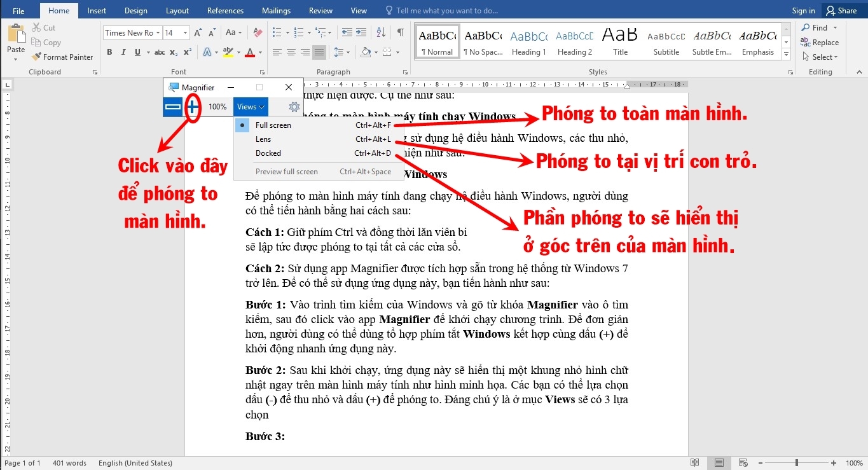Apply strikethrough with the abc icon
This screenshot has width=868, height=470.
pos(160,52)
